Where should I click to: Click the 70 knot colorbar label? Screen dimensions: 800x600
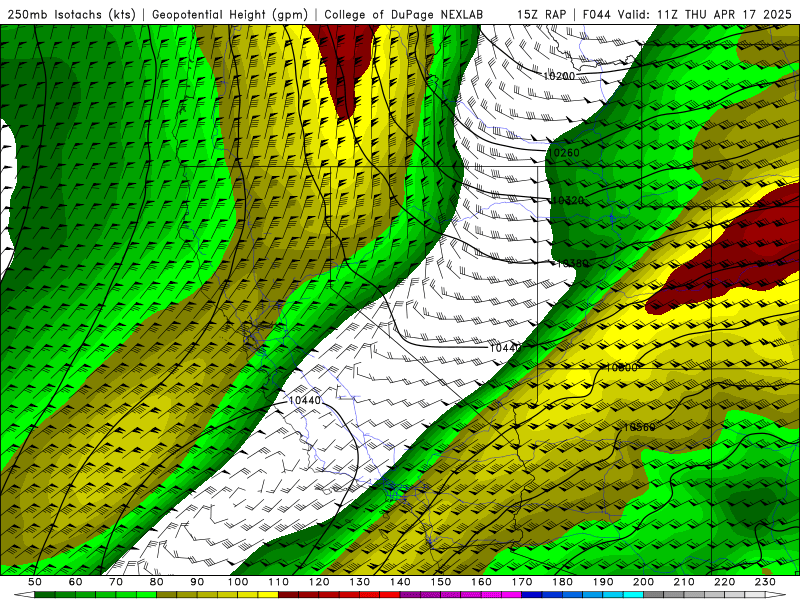116,582
